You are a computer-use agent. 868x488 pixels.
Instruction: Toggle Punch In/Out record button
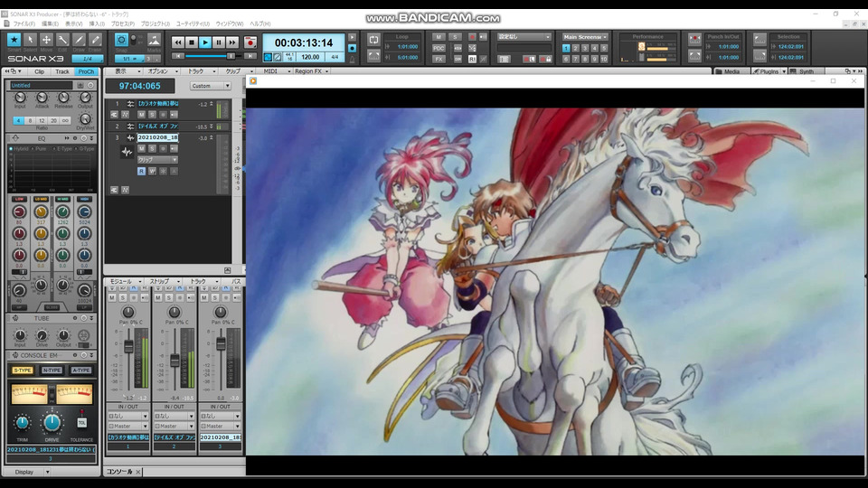[x=694, y=40]
